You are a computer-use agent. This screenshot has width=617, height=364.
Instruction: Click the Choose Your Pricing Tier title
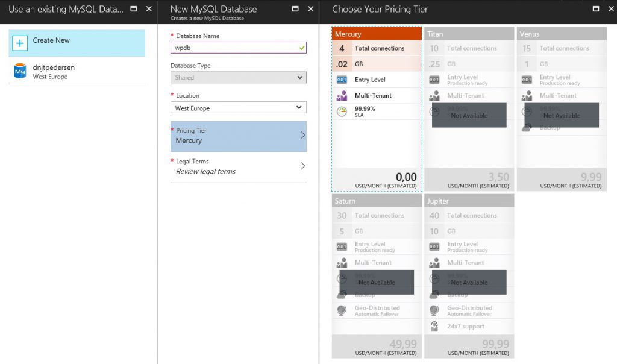pyautogui.click(x=380, y=9)
